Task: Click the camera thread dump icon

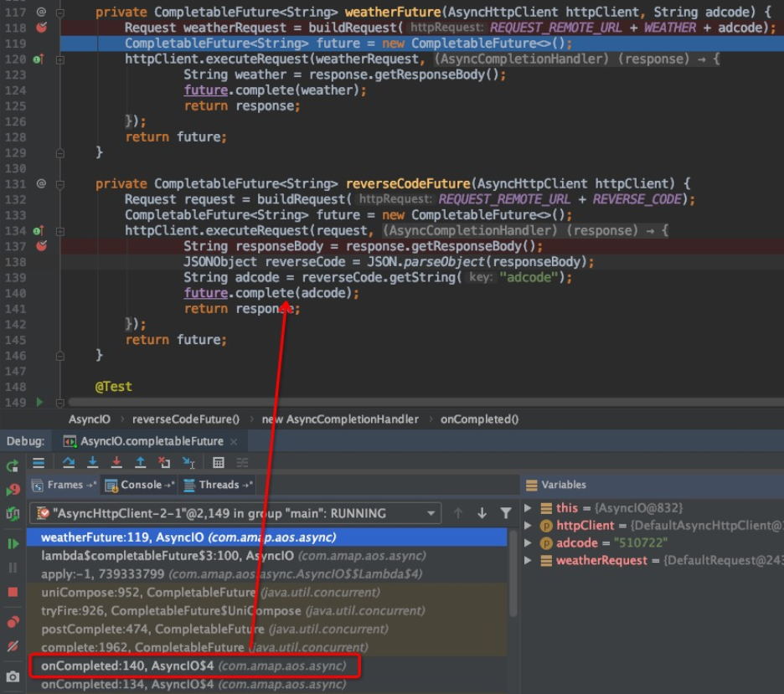Action: point(13,676)
